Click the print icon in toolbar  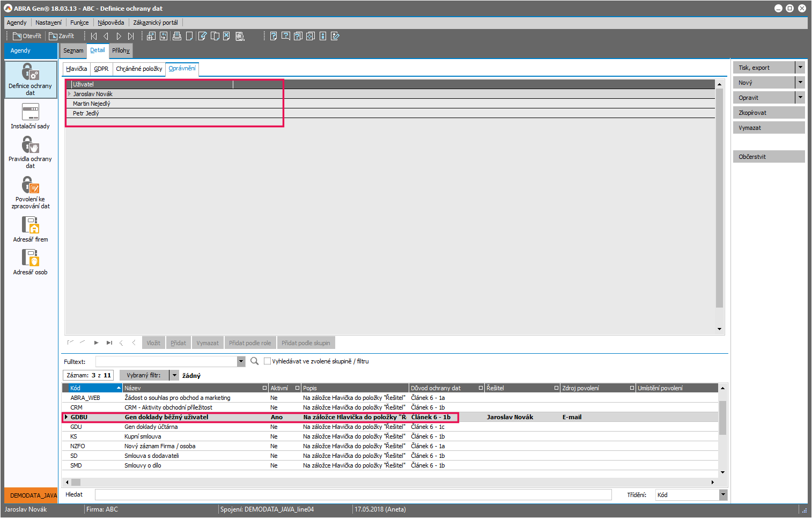tap(176, 36)
